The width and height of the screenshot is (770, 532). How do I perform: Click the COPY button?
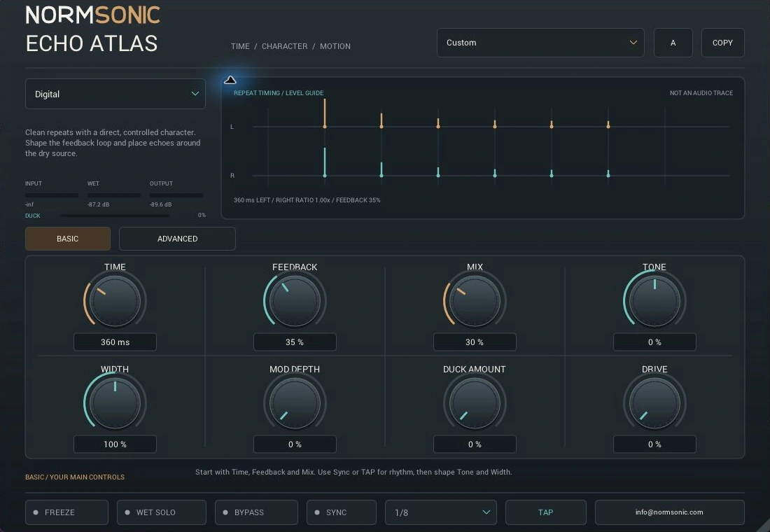pyautogui.click(x=723, y=43)
